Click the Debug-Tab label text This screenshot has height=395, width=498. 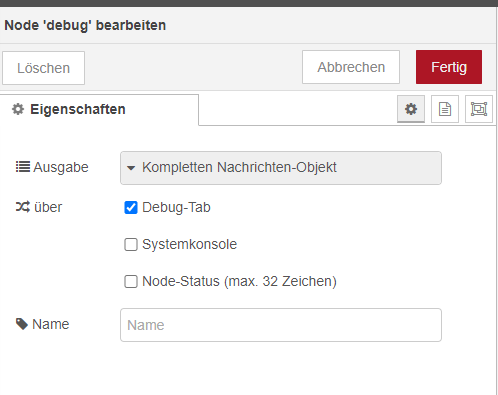pyautogui.click(x=176, y=207)
